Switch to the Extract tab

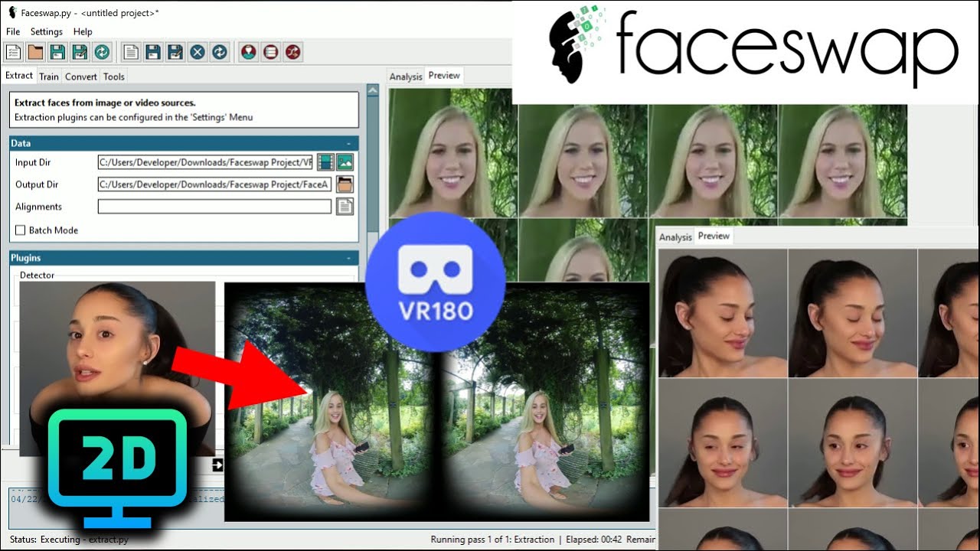tap(19, 76)
